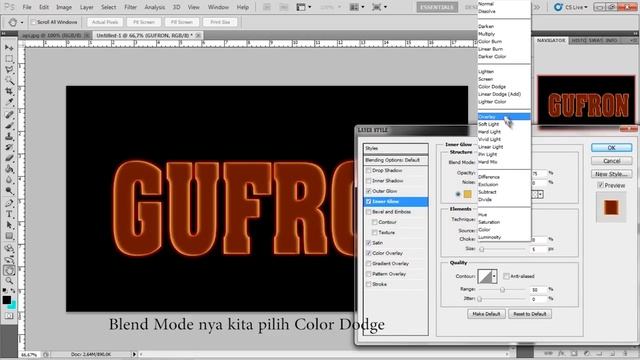Select the Rectangle shape tool
Image resolution: width=640 pixels, height=360 pixels.
pyautogui.click(x=9, y=236)
